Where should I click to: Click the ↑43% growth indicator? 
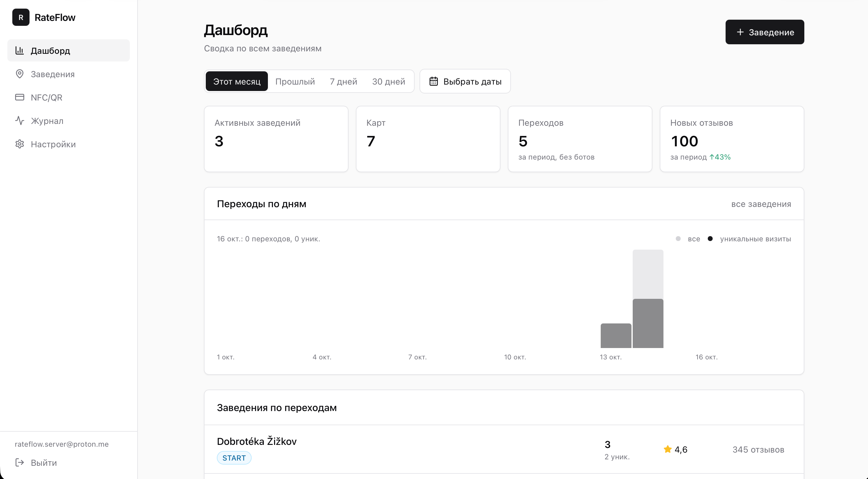[720, 157]
